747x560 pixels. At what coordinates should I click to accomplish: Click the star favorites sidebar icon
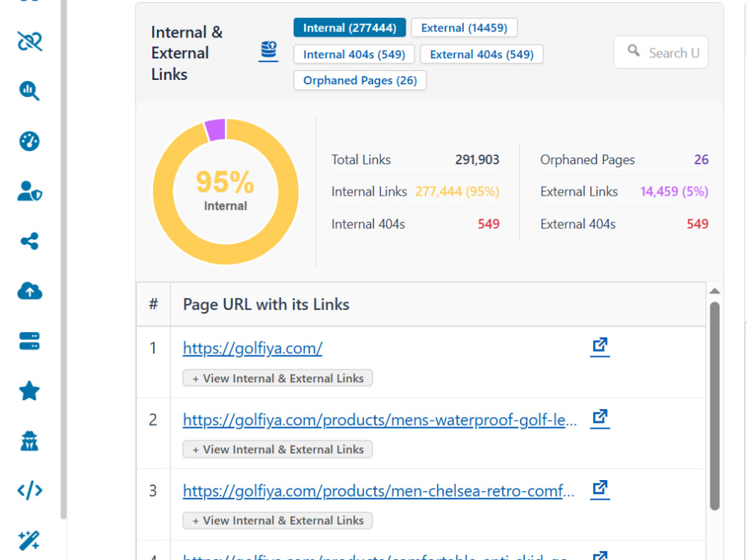[x=30, y=391]
